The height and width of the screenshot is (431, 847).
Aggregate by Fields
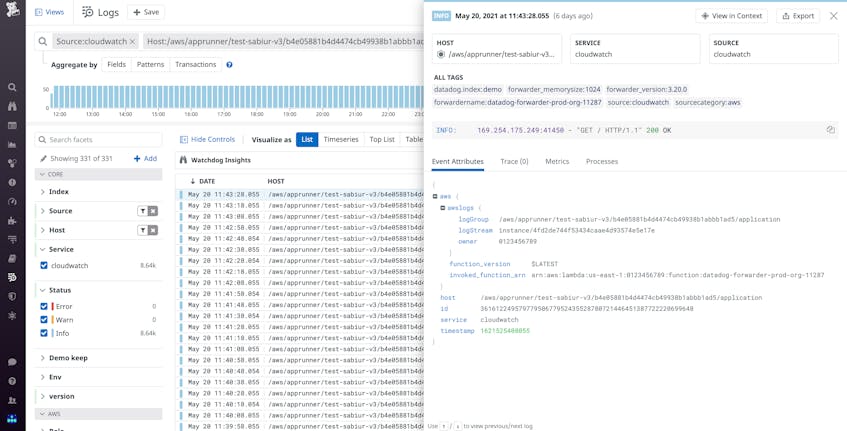point(116,64)
